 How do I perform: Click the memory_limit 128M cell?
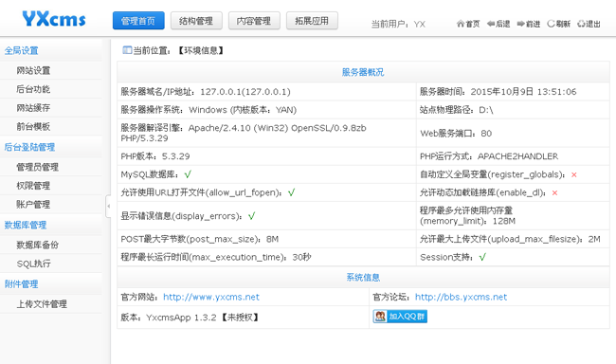[x=513, y=215]
